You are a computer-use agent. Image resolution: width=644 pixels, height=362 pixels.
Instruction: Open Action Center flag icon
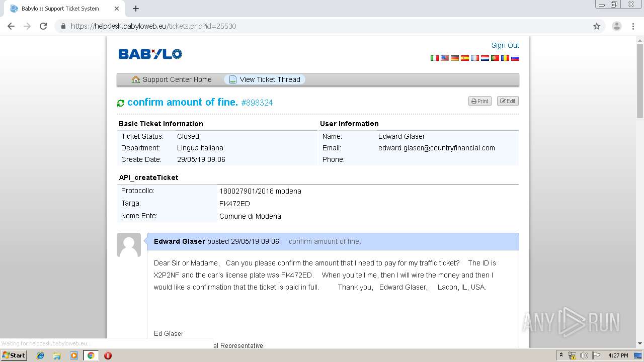[x=596, y=355]
